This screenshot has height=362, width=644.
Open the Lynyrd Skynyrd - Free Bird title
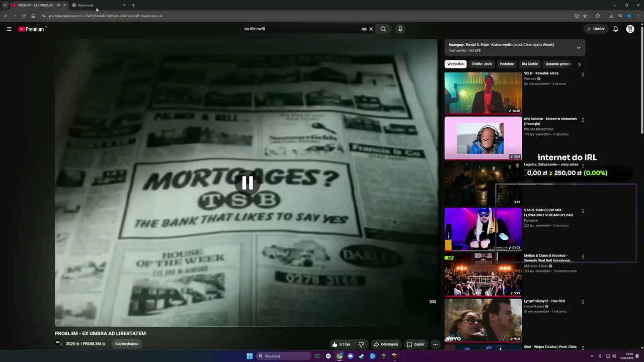(544, 301)
